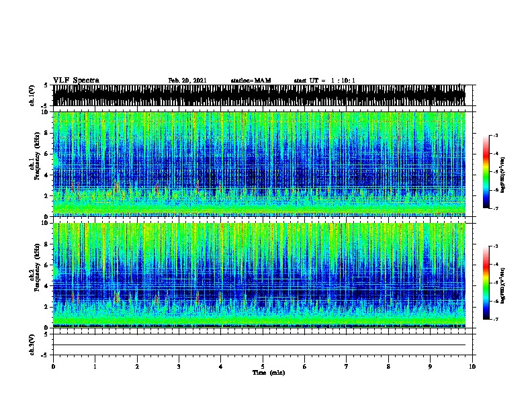
Task: Click the "station=MAM" header label
Action: 251,81
